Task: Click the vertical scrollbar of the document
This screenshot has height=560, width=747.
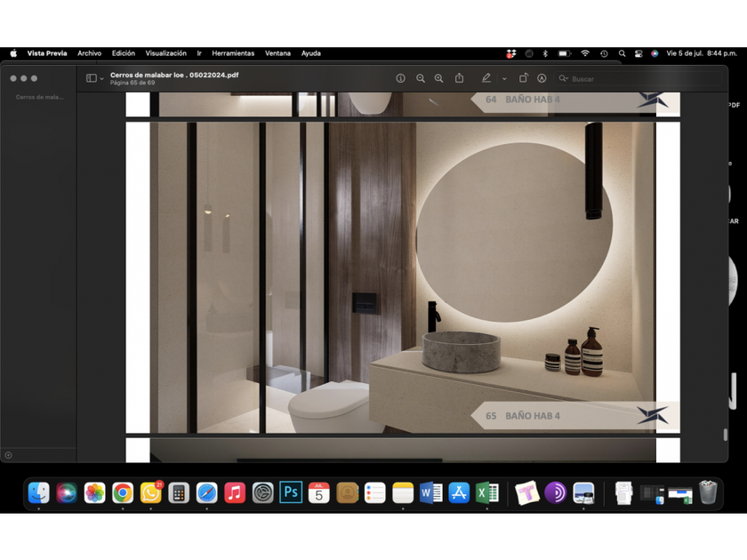Action: point(725,435)
